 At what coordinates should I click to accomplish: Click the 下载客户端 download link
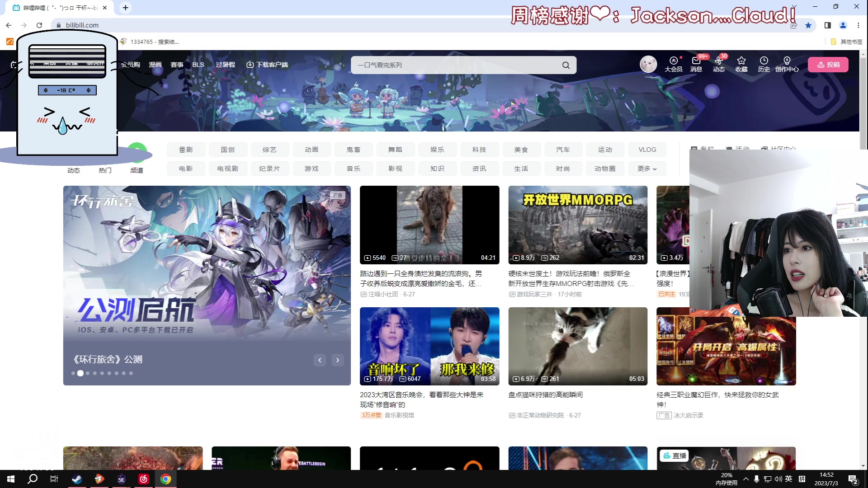[267, 65]
